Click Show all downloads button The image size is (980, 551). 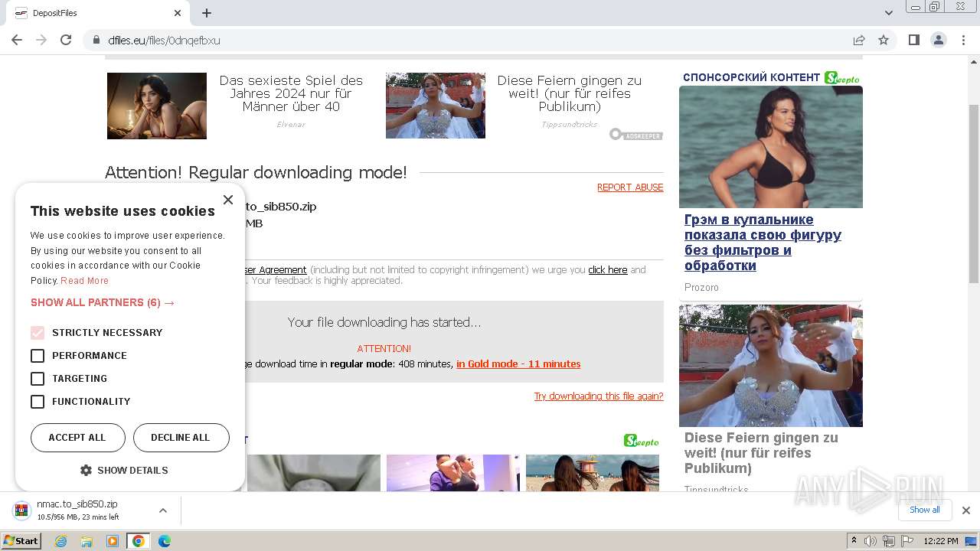925,510
